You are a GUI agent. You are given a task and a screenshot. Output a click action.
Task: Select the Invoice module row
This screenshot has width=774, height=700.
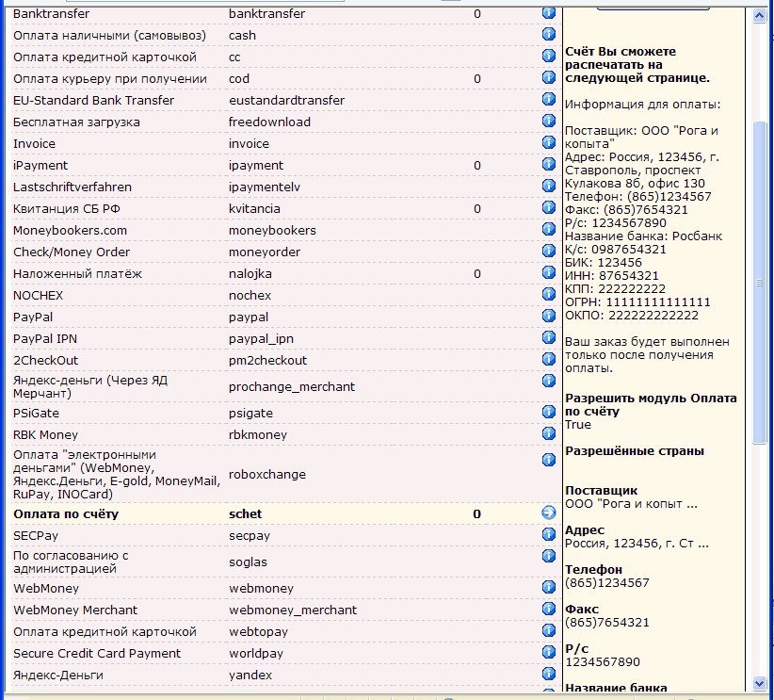pyautogui.click(x=286, y=144)
